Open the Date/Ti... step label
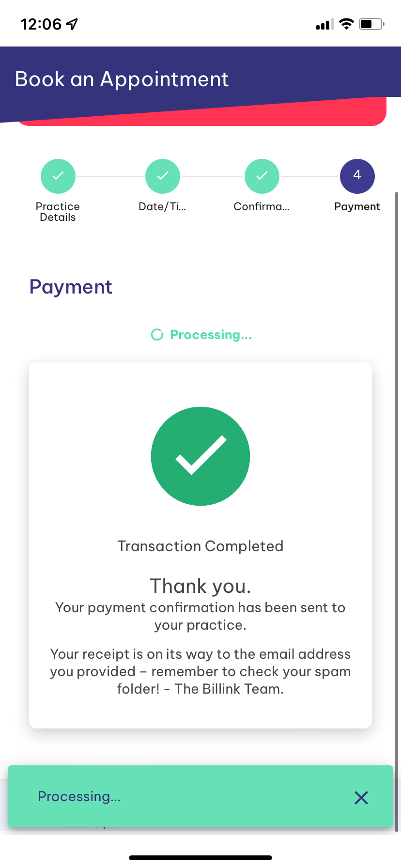Screen dimensions: 401x868 coord(162,207)
